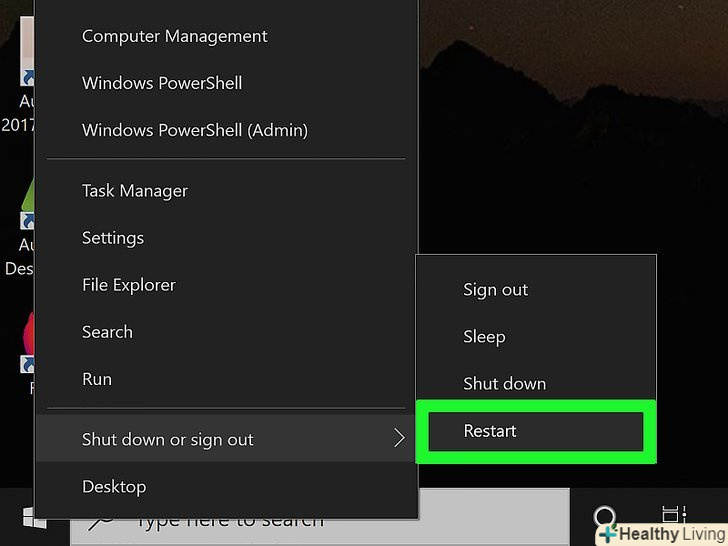Open the Run dialog entry

[x=96, y=379]
